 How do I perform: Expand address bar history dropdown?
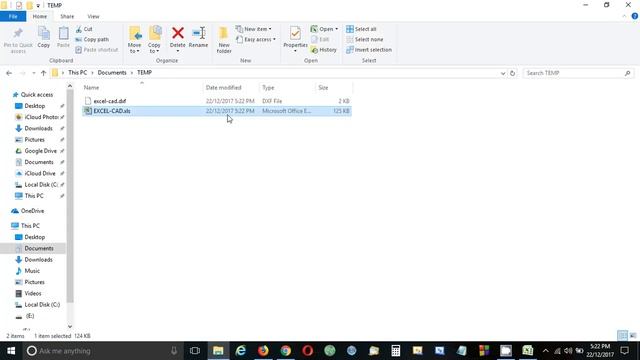click(503, 73)
